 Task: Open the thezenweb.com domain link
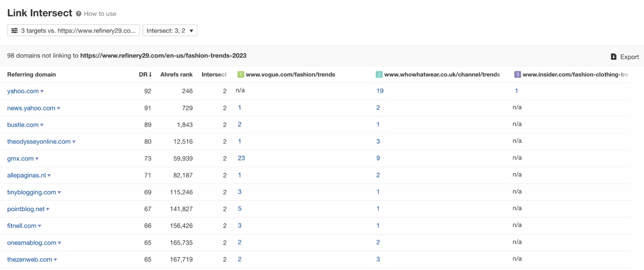coord(30,259)
